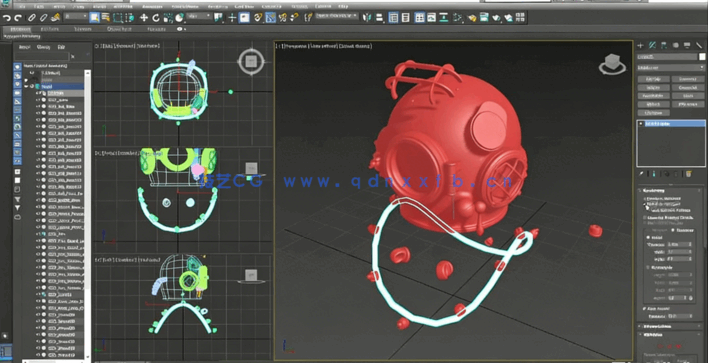Image resolution: width=708 pixels, height=363 pixels.
Task: Click the Thickness value field
Action: point(679,244)
